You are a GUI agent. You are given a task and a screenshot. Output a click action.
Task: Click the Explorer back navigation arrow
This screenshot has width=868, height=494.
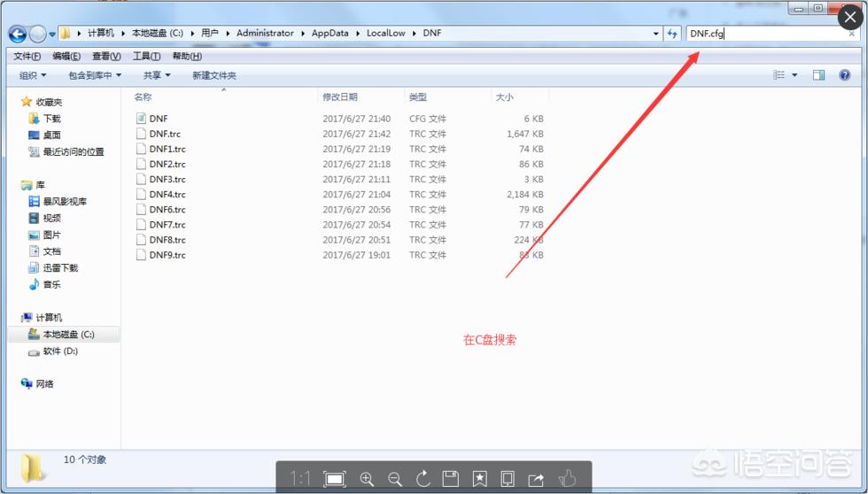tap(17, 34)
